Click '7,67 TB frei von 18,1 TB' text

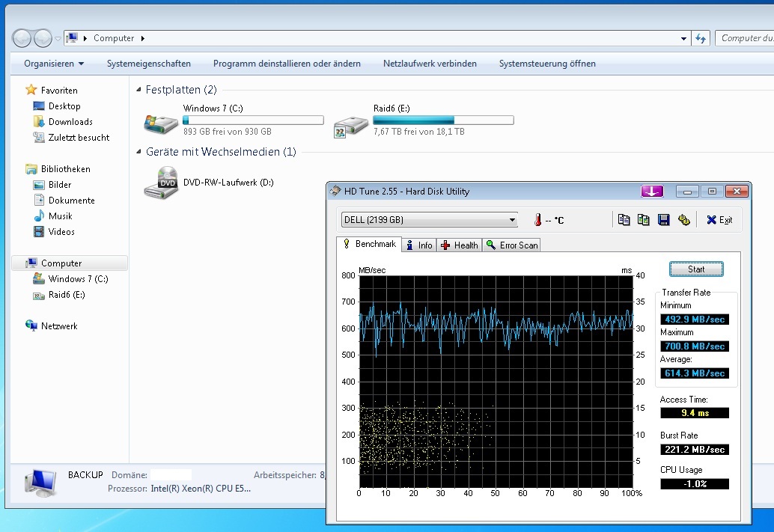tap(419, 132)
